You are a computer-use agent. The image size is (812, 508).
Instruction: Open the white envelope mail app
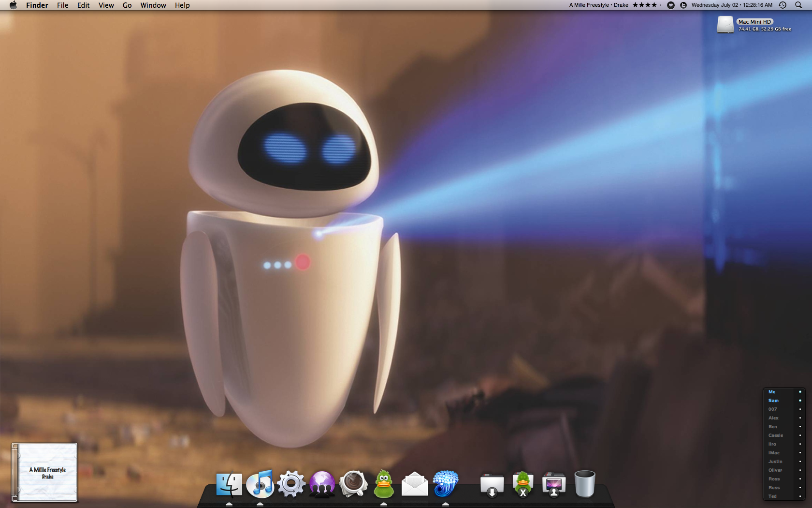pyautogui.click(x=415, y=484)
